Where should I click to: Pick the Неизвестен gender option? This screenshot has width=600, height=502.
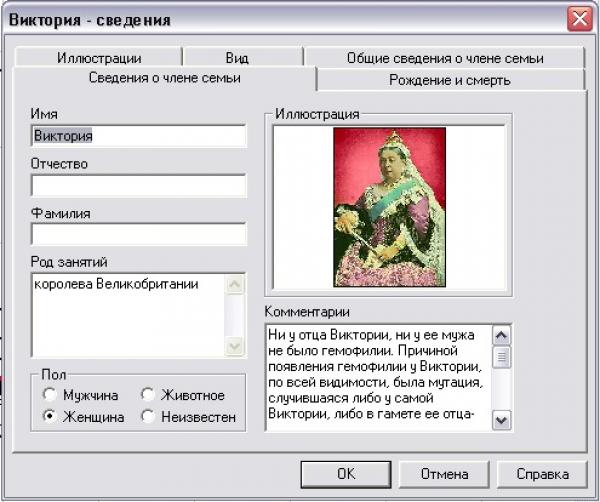(148, 417)
